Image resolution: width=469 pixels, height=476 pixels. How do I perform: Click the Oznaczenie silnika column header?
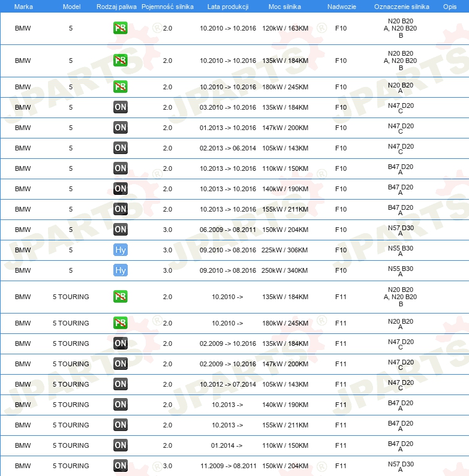click(402, 7)
